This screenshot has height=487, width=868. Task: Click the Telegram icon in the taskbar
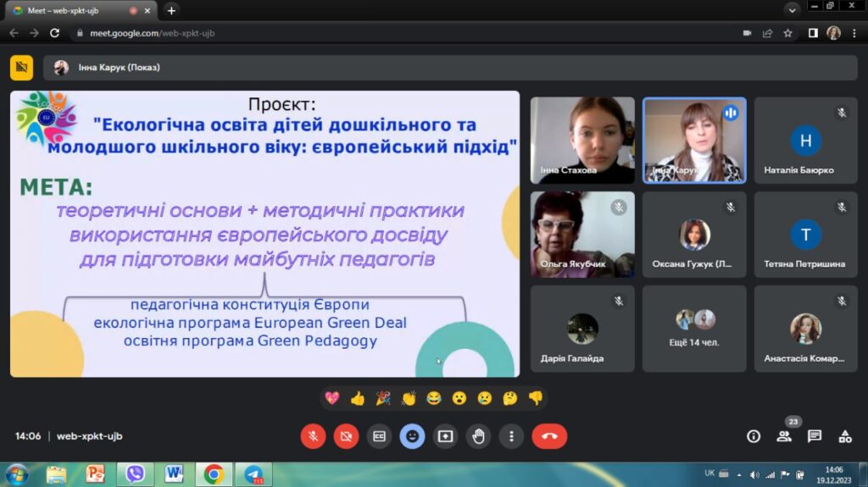pyautogui.click(x=254, y=474)
